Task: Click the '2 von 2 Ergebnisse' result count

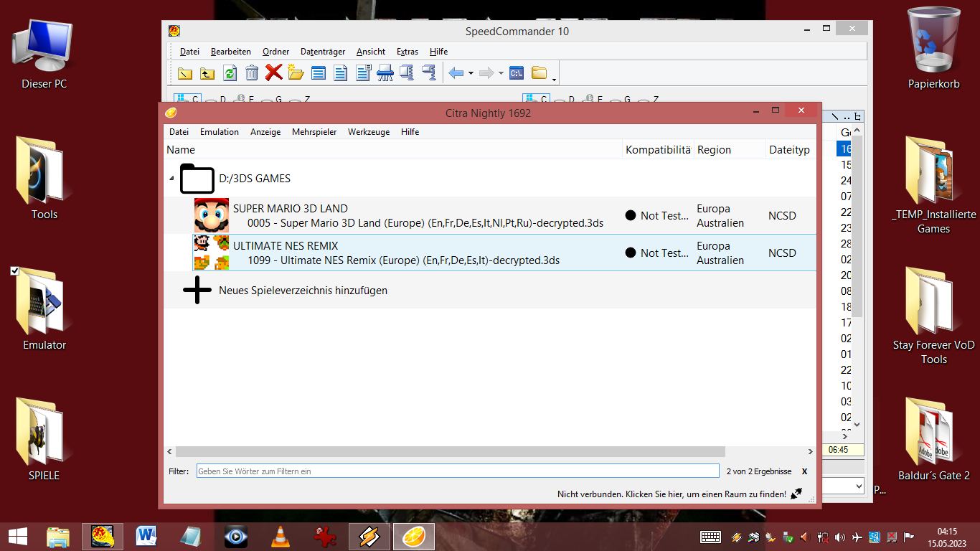Action: pyautogui.click(x=759, y=471)
